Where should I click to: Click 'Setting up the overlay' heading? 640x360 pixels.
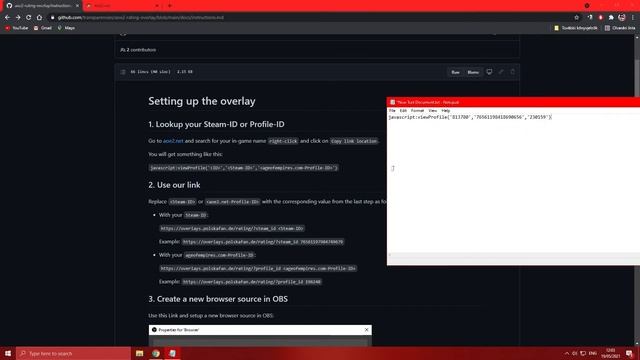tap(202, 101)
